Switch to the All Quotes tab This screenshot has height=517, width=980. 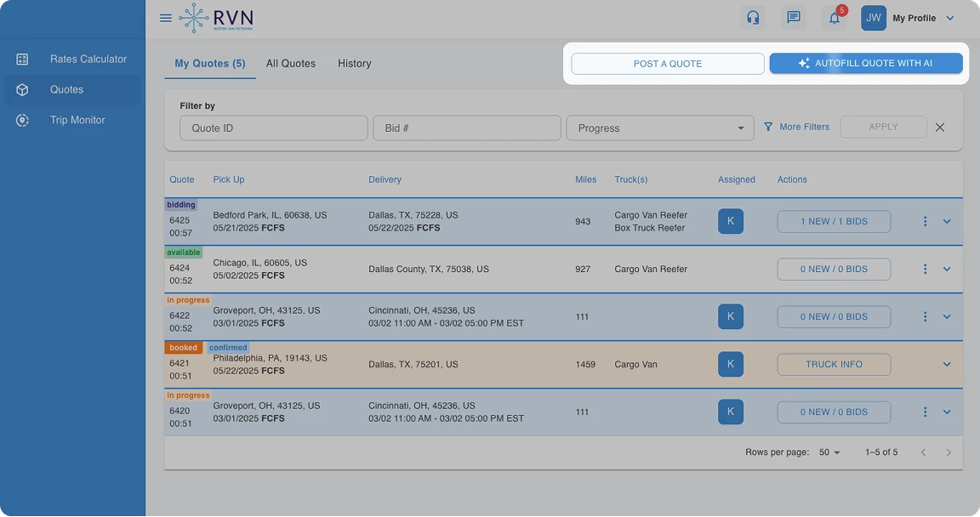[x=291, y=64]
